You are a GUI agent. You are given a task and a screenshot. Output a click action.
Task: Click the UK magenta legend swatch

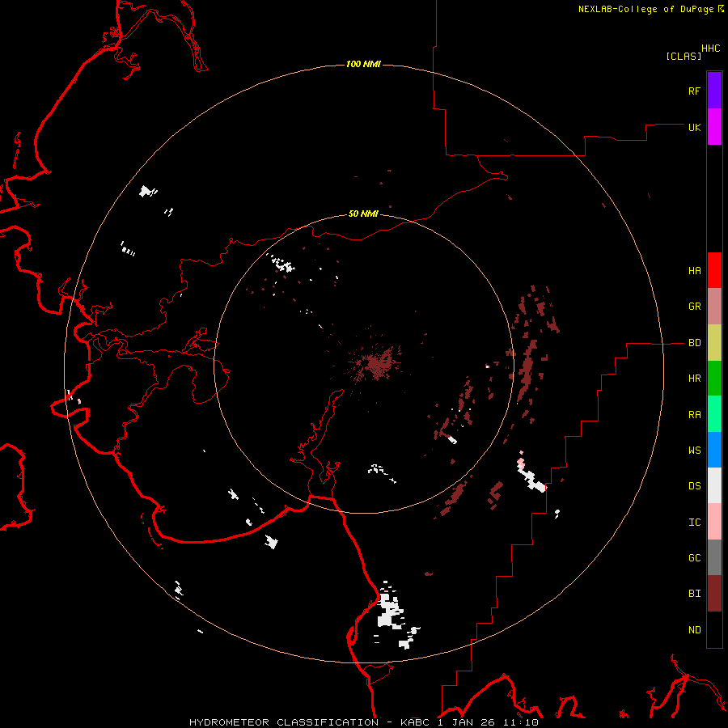point(714,127)
